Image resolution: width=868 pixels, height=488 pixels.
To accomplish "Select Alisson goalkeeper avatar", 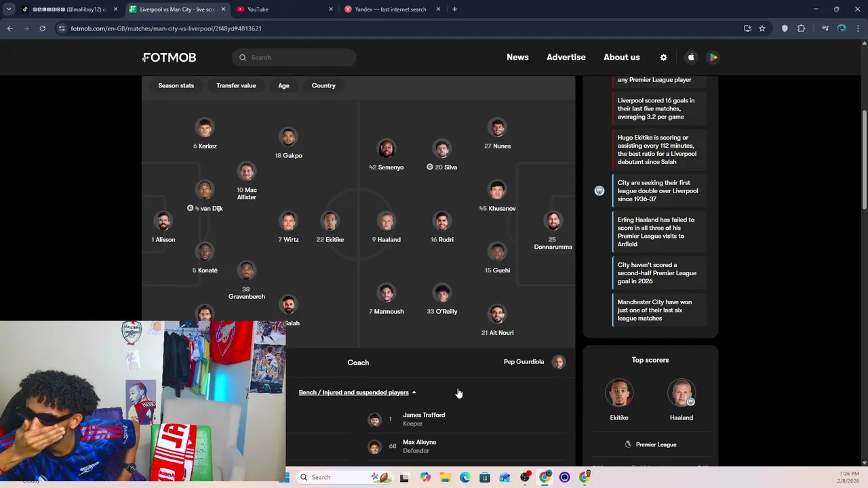I will pyautogui.click(x=163, y=222).
